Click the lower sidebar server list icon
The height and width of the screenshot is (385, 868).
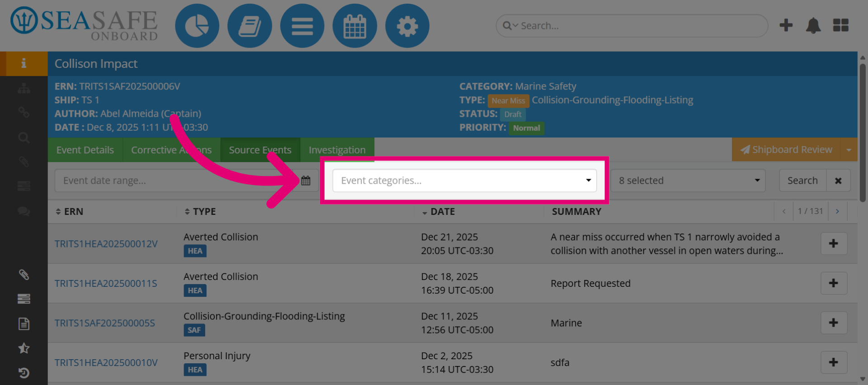click(24, 299)
